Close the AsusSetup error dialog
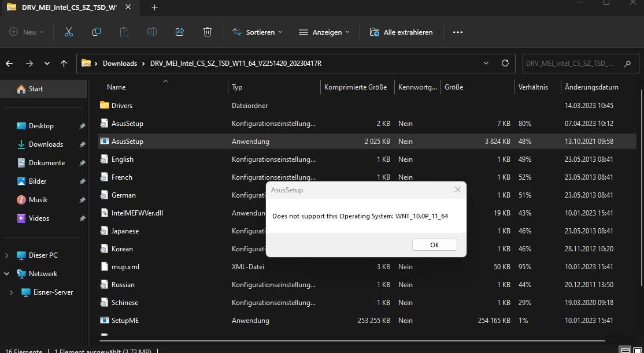 tap(457, 189)
